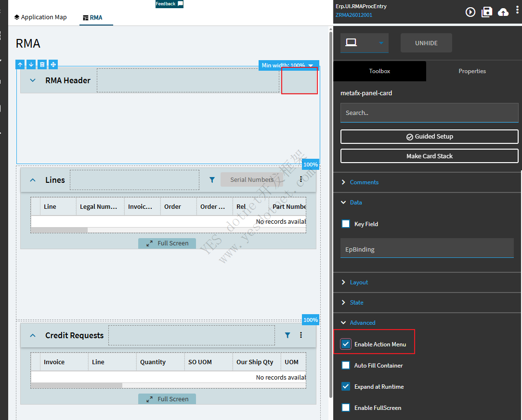Check the Key Field checkbox

[346, 224]
